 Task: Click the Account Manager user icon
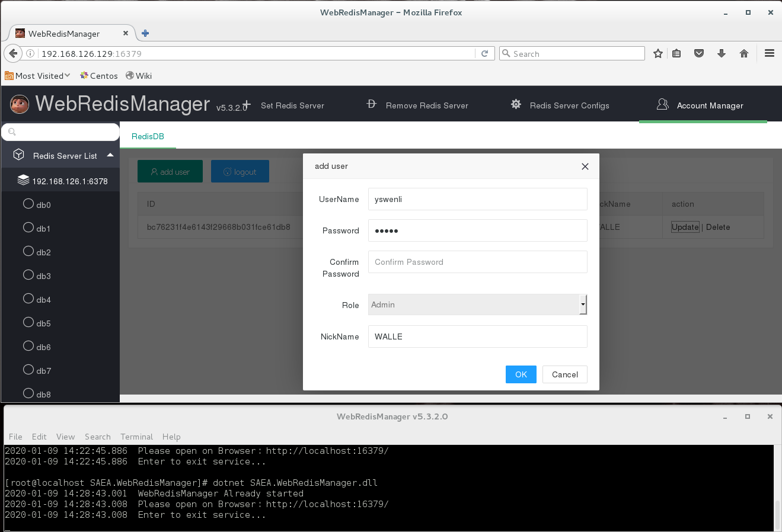[663, 104]
